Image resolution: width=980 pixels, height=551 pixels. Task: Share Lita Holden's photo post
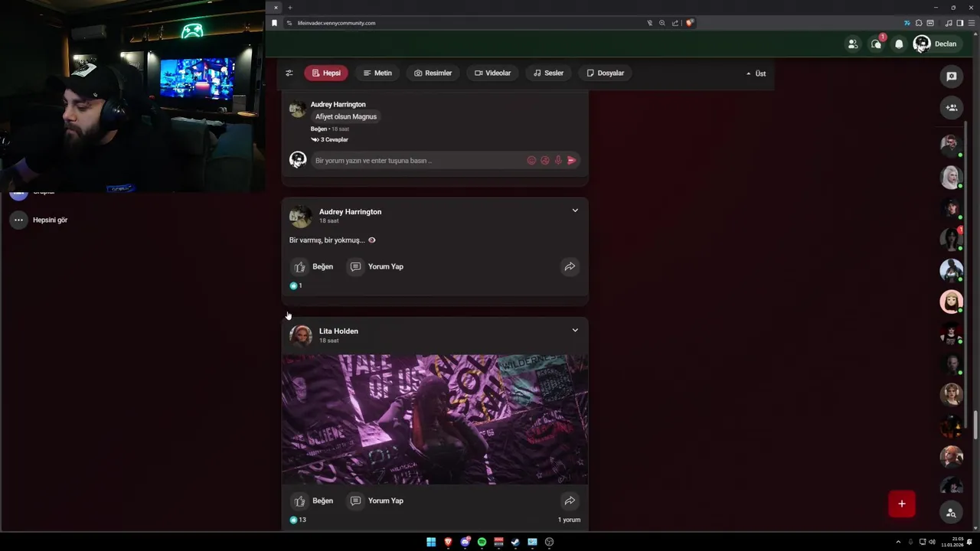(570, 501)
